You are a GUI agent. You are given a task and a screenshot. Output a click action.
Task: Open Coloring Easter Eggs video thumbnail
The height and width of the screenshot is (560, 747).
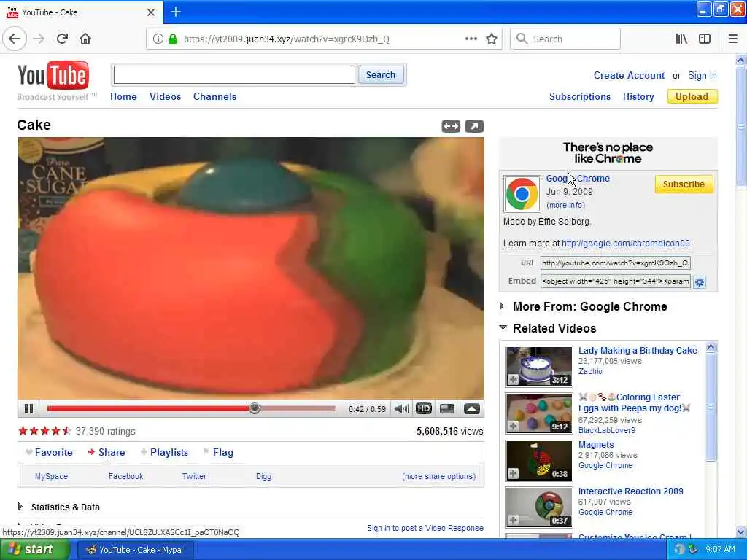539,413
